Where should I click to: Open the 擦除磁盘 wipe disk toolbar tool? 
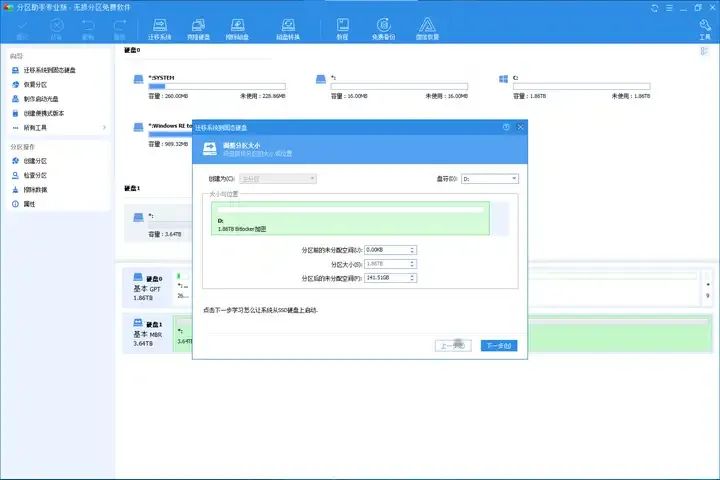click(237, 29)
